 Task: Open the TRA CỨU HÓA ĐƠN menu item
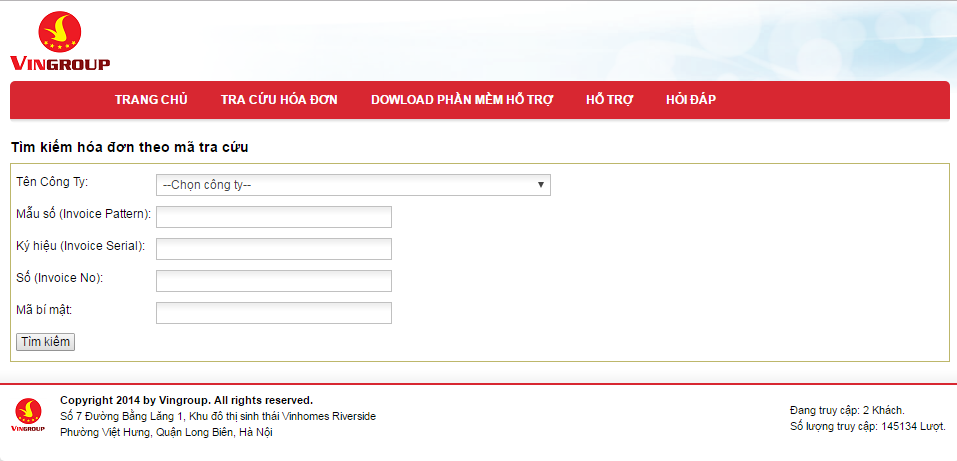(279, 100)
